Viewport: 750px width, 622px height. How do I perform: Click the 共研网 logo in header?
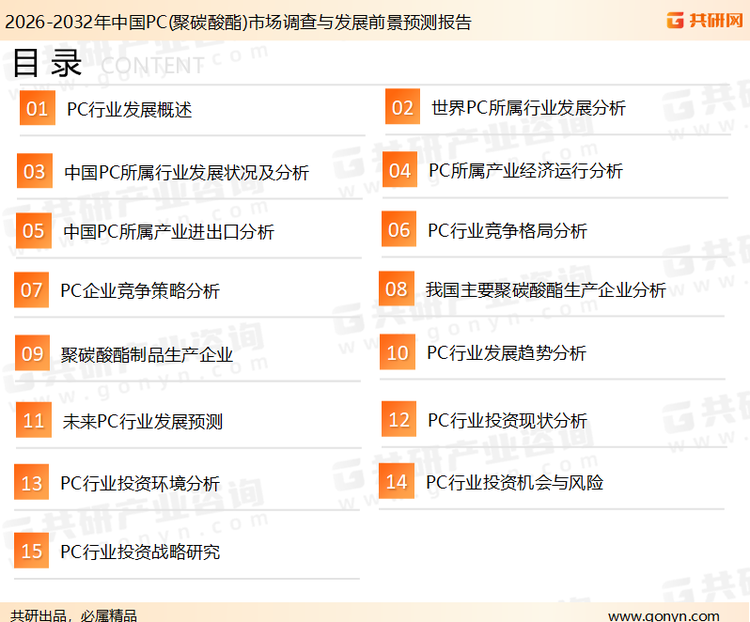705,20
